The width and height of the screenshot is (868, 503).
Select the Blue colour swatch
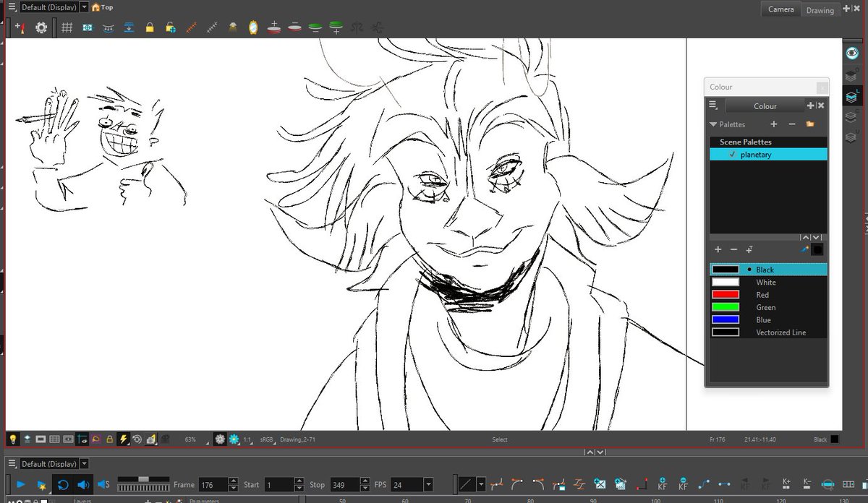click(726, 319)
